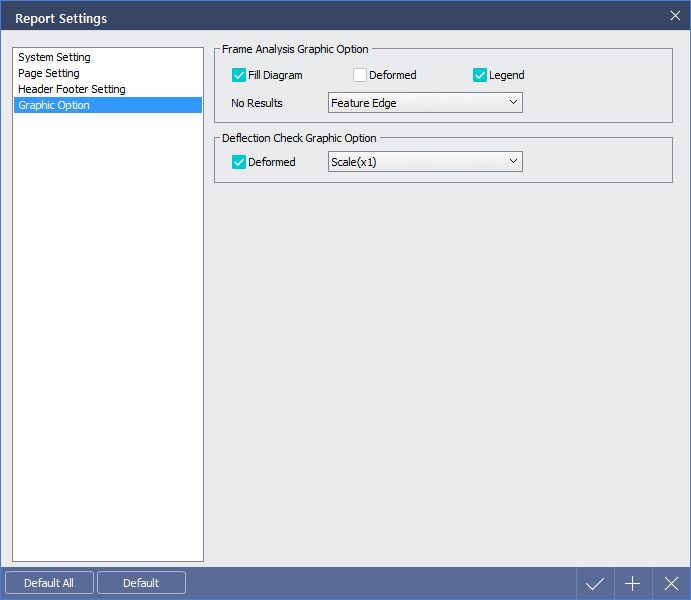691x600 pixels.
Task: Expand the Scale(x1) dropdown
Action: pos(425,162)
